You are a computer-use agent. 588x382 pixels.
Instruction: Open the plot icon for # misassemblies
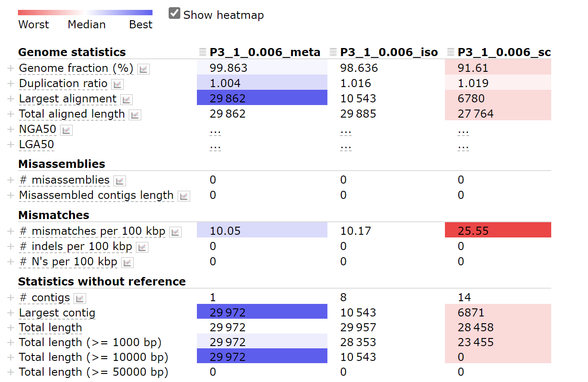click(x=120, y=181)
